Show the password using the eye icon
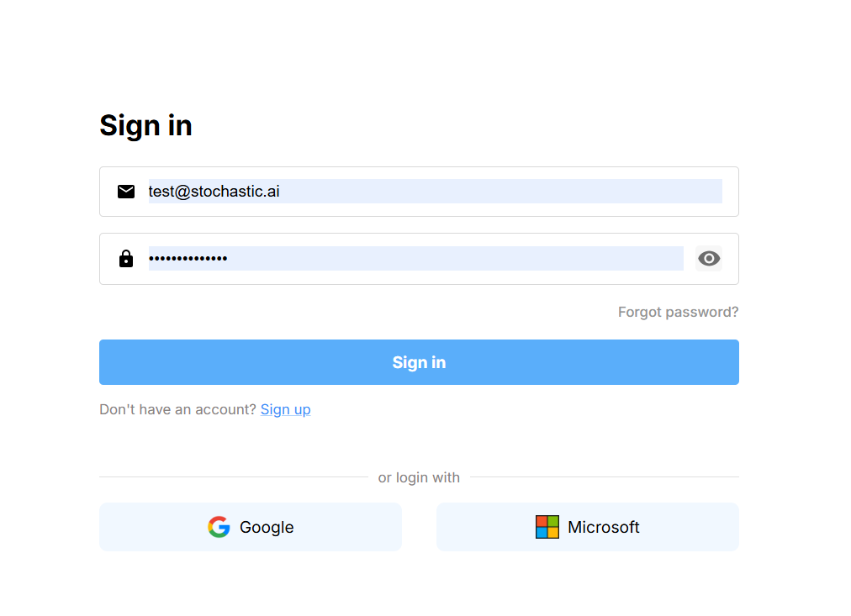Screen dimensions: 851x616 pos(709,259)
